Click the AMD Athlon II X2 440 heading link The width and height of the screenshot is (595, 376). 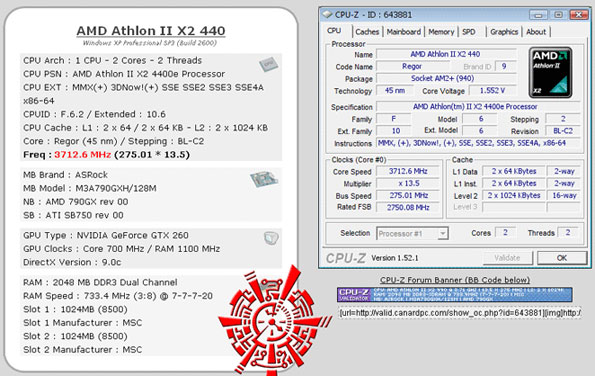(x=151, y=31)
